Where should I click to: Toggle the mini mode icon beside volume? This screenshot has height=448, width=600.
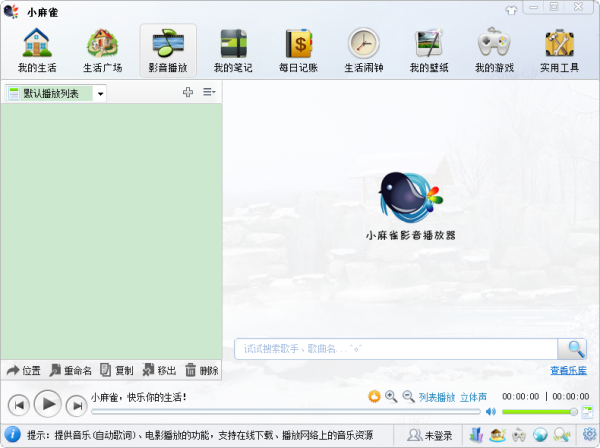click(x=587, y=412)
